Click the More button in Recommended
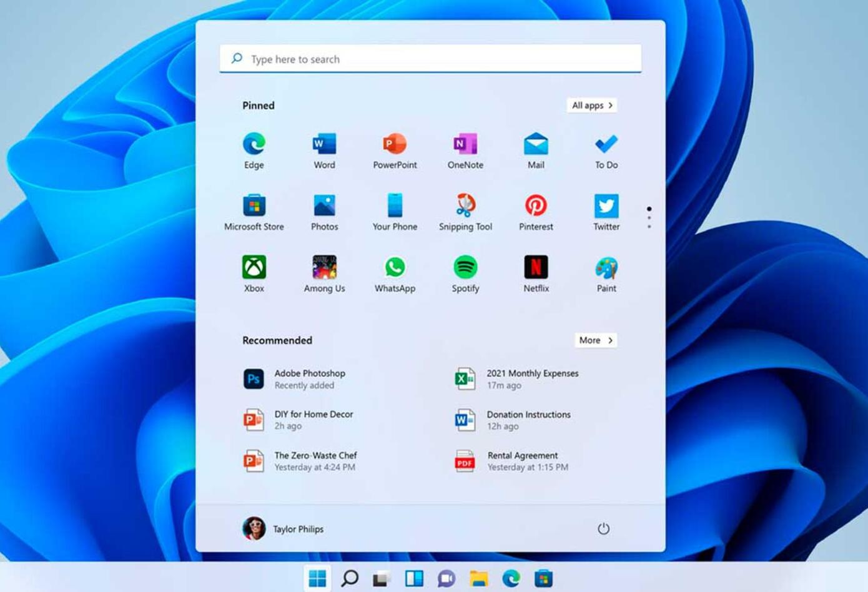The height and width of the screenshot is (592, 868). [x=596, y=340]
